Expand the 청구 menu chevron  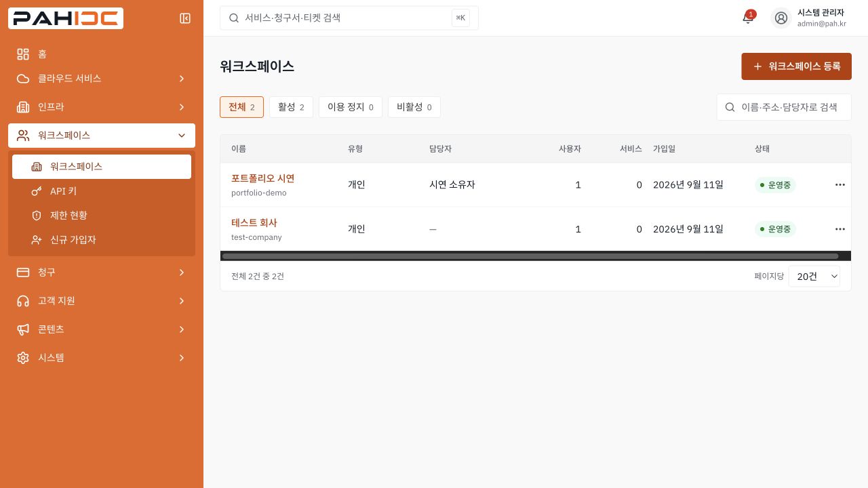182,272
